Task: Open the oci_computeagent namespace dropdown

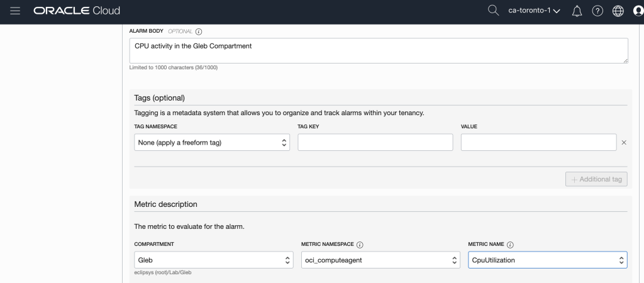Action: pyautogui.click(x=380, y=260)
